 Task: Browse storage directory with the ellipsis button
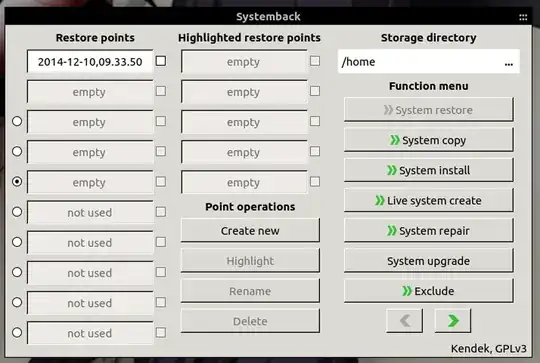pos(509,63)
